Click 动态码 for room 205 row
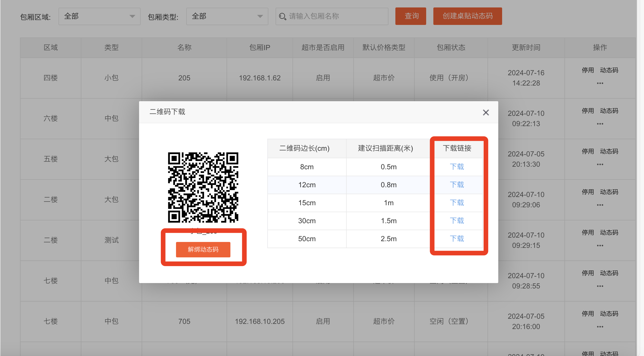 pyautogui.click(x=609, y=70)
